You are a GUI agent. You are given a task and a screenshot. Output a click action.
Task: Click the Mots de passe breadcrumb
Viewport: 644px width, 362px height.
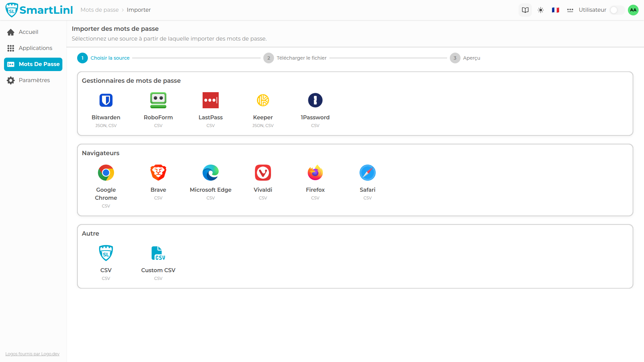[x=100, y=10]
